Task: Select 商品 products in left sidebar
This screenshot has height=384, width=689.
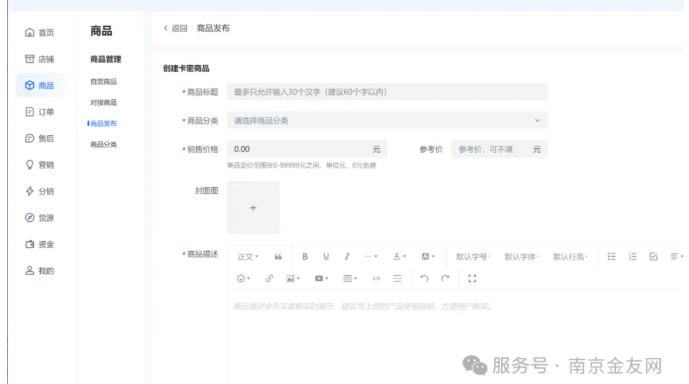Action: click(x=40, y=85)
